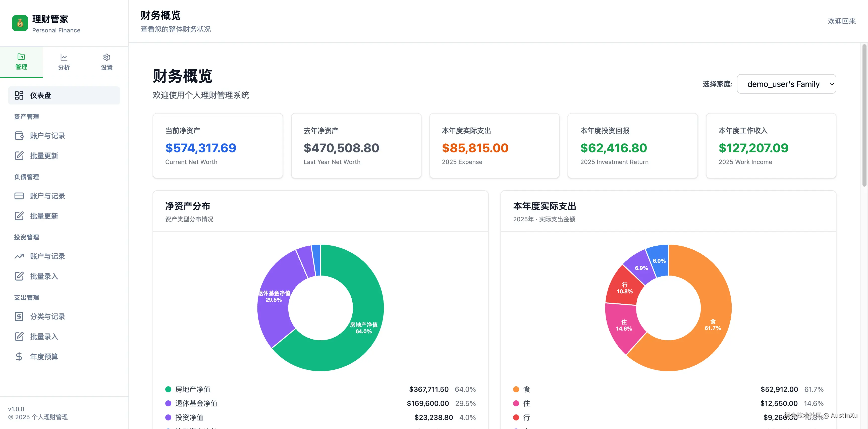This screenshot has width=868, height=429.
Task: Open the 管理 tab icon
Action: [21, 57]
